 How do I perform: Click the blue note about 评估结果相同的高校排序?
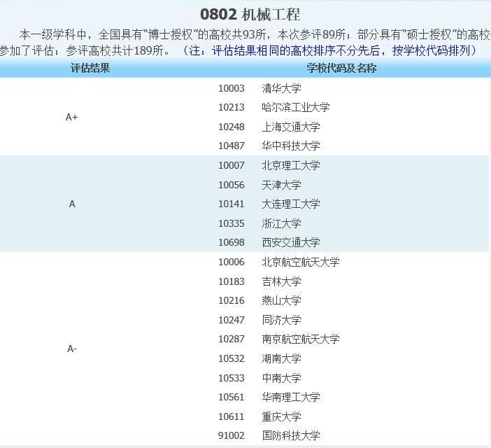pyautogui.click(x=329, y=50)
